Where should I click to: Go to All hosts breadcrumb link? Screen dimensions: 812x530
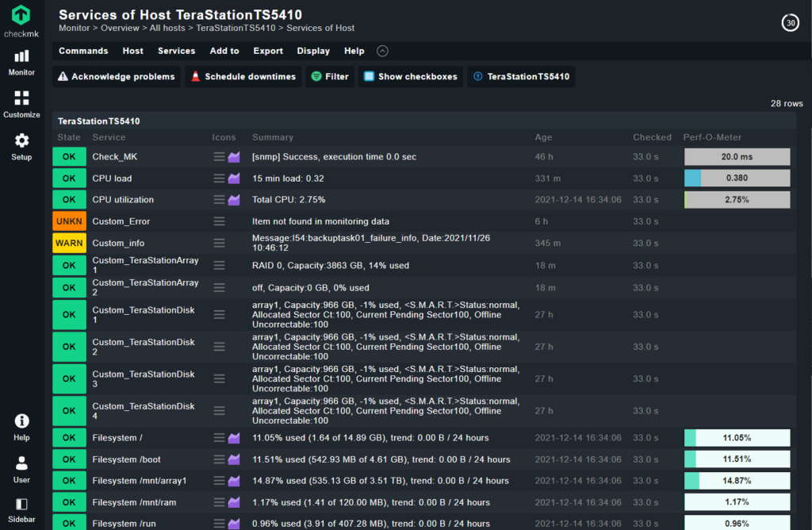point(167,28)
